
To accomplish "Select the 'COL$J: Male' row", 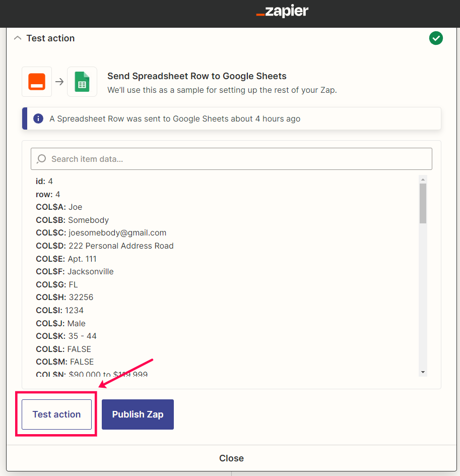I will [60, 323].
